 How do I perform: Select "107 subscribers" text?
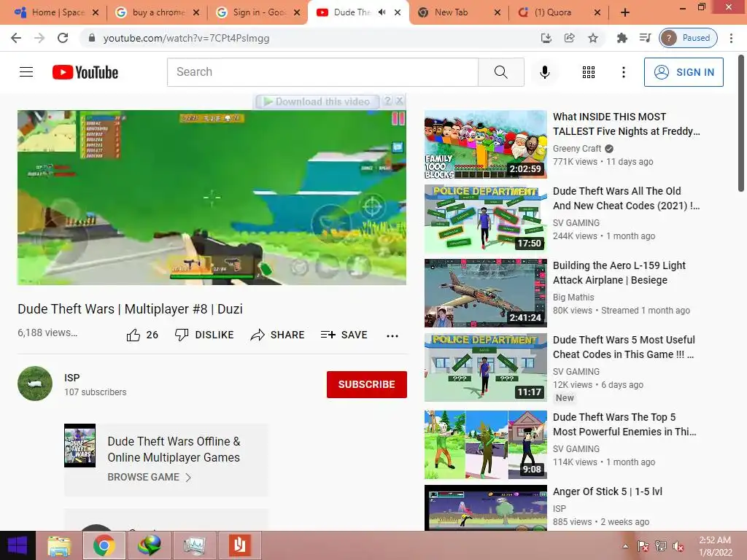point(96,392)
